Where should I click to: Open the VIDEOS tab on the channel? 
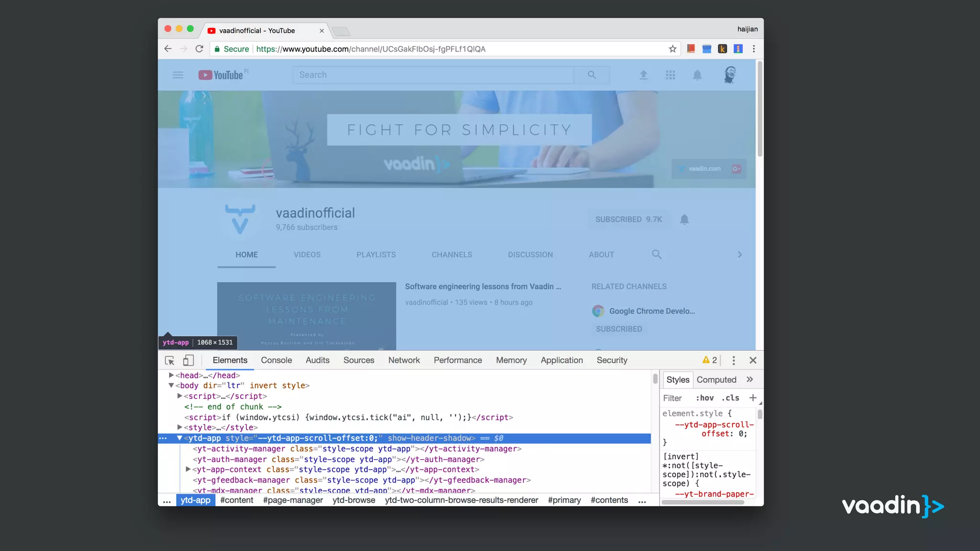click(x=307, y=255)
